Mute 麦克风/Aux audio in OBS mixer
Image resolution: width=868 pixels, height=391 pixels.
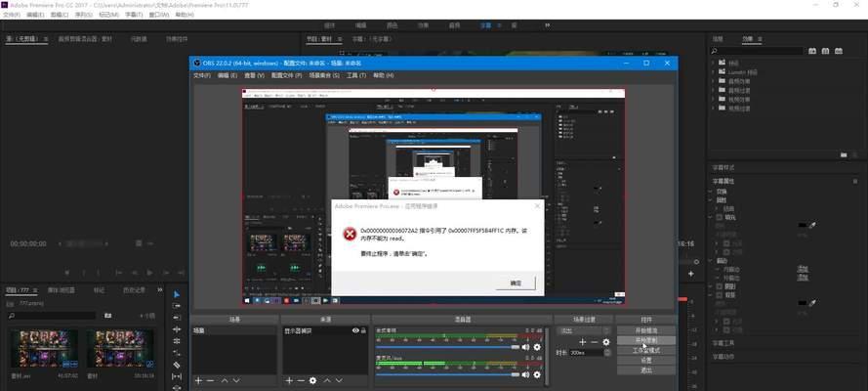pos(525,374)
